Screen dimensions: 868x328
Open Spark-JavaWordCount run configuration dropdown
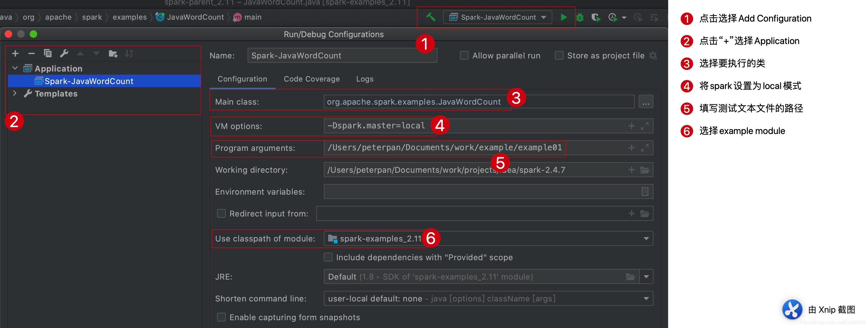497,17
